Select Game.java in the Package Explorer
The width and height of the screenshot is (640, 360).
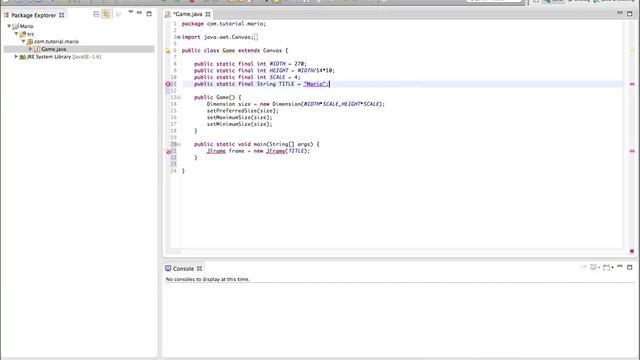tap(53, 49)
